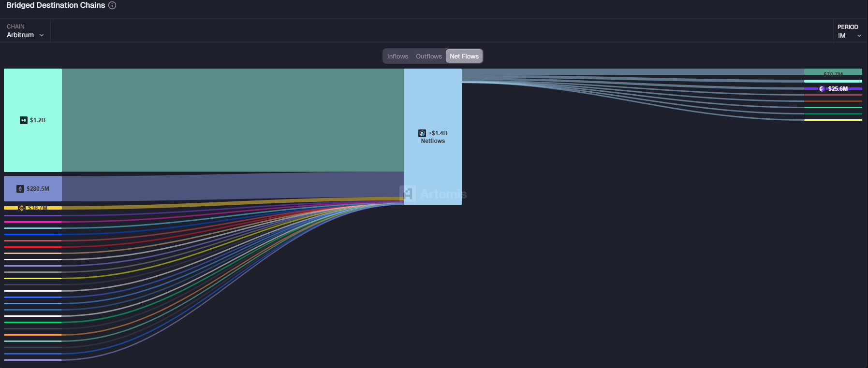Image resolution: width=868 pixels, height=368 pixels.
Task: Switch view to Inflows
Action: [x=397, y=57]
